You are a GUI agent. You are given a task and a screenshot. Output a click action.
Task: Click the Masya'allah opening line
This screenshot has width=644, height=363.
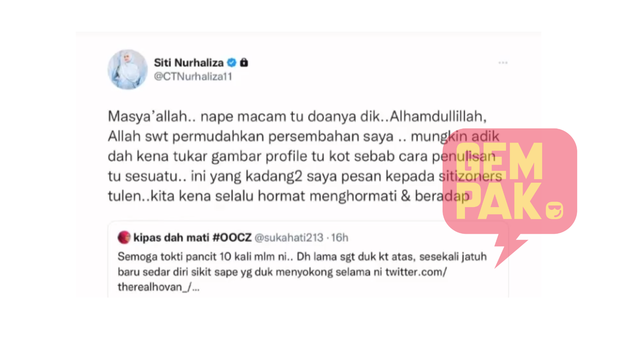[x=297, y=116]
